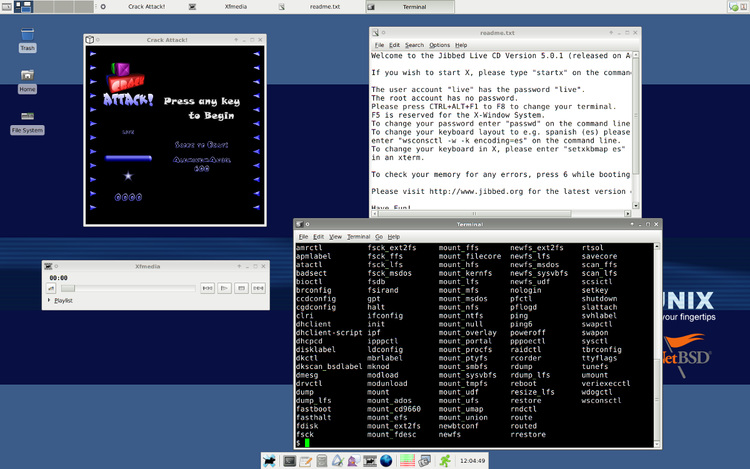
Task: Switch to the first workspace in pager
Action: tap(23, 7)
